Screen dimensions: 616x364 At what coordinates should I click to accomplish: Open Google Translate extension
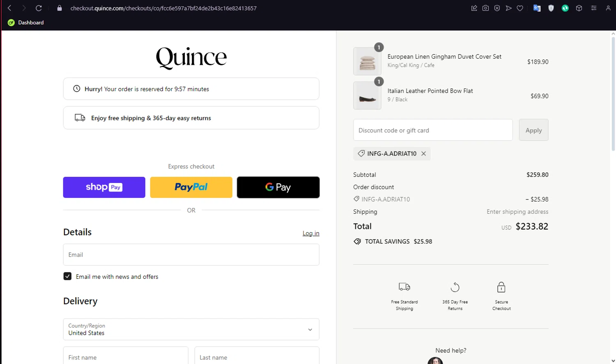[x=537, y=8]
